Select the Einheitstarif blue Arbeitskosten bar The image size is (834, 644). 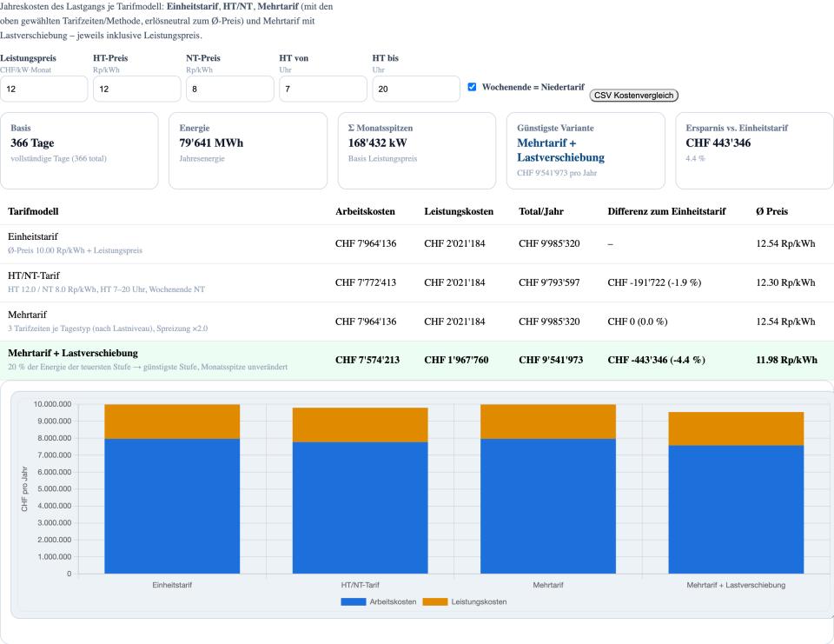point(172,506)
